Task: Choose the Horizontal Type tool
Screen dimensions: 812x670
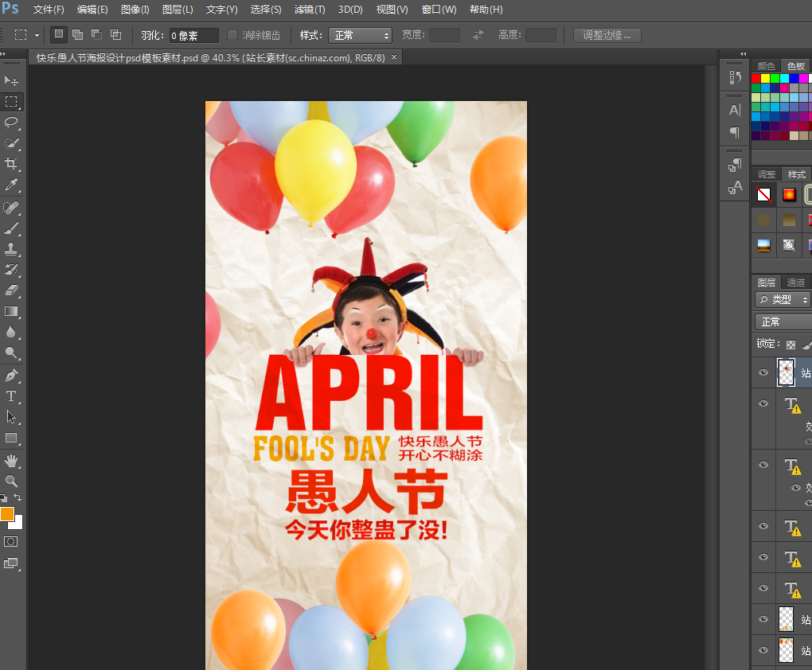Action: pyautogui.click(x=11, y=395)
